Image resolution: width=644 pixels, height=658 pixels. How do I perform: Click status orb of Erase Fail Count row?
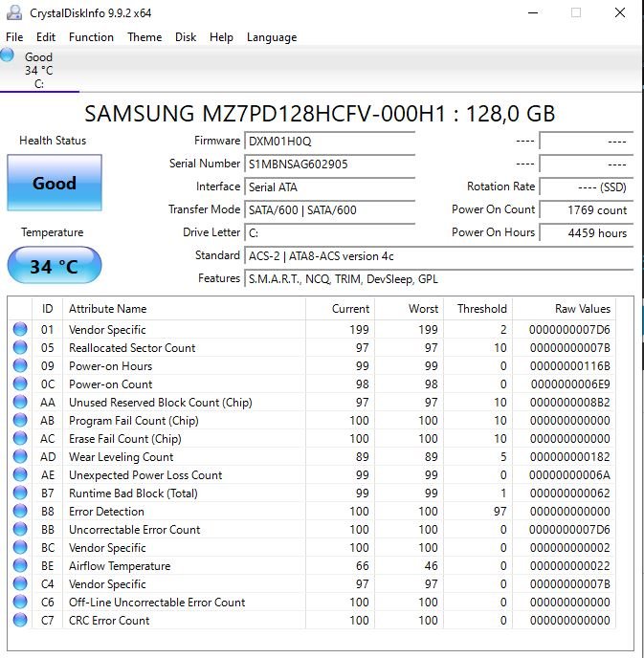20,438
